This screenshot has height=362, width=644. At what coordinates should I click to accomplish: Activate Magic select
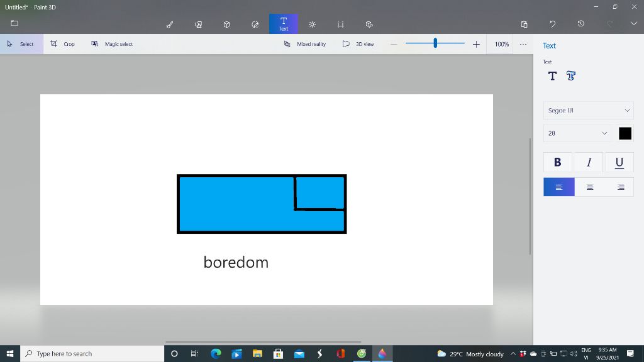pos(112,44)
